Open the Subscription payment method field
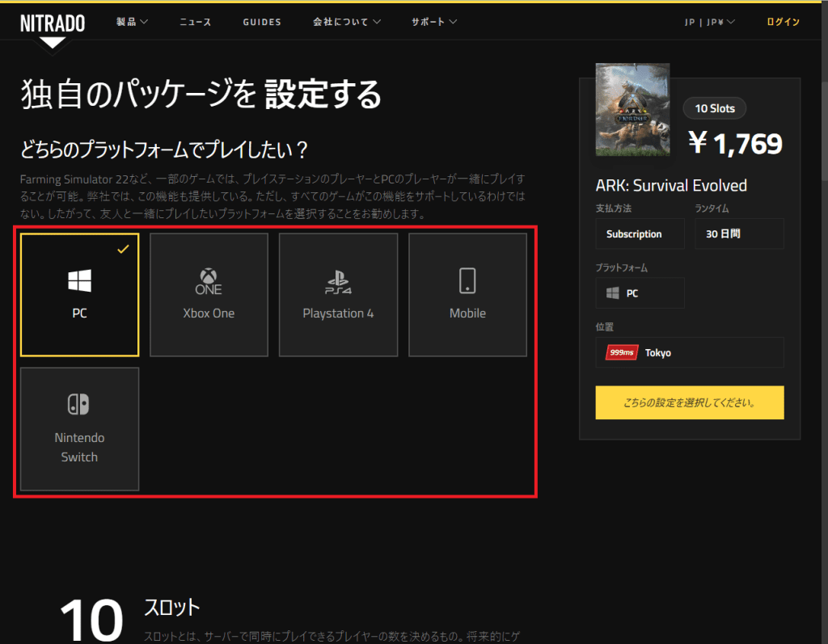 coord(640,234)
